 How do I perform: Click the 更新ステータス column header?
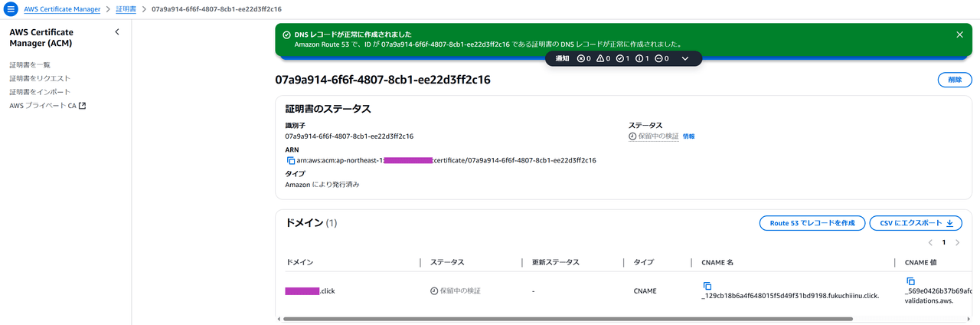pyautogui.click(x=556, y=262)
